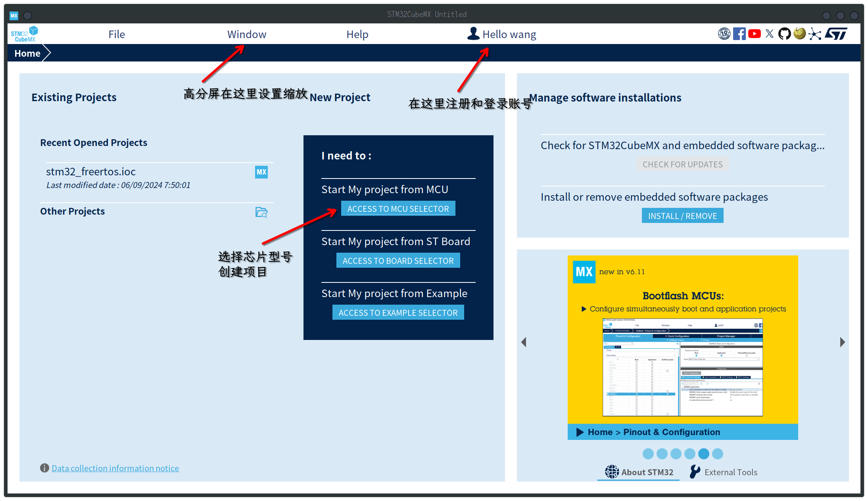
Task: Select the second carousel dot
Action: click(662, 454)
